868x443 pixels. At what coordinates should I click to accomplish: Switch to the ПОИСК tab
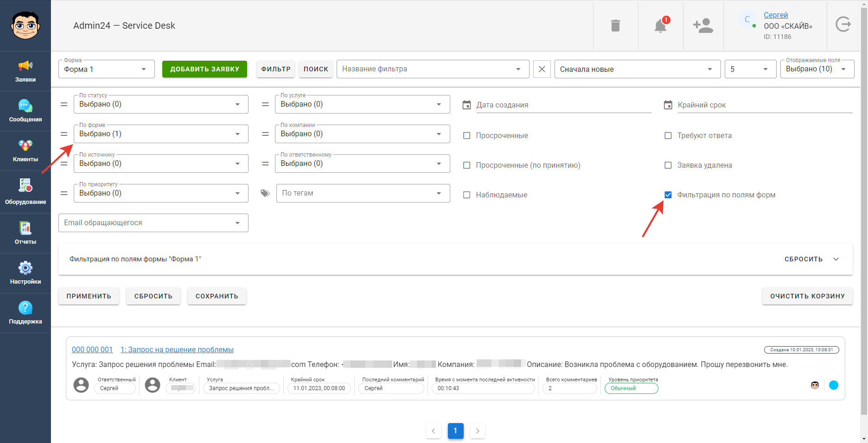(x=316, y=69)
